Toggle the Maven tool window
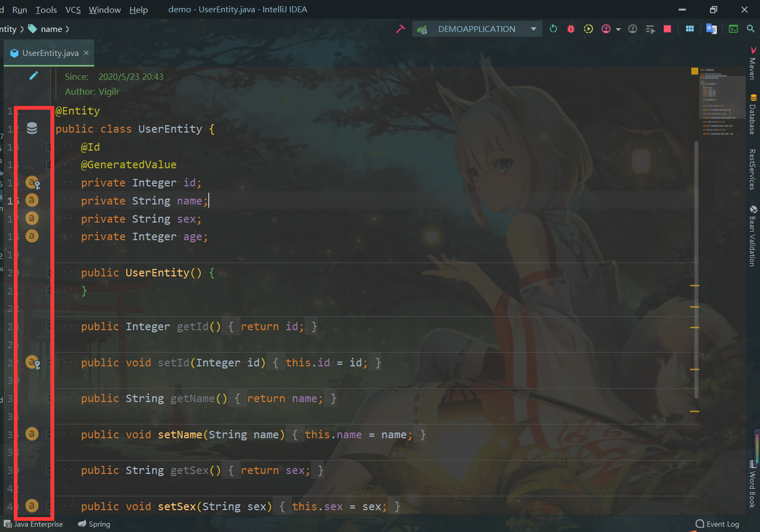The height and width of the screenshot is (532, 760). 753,64
